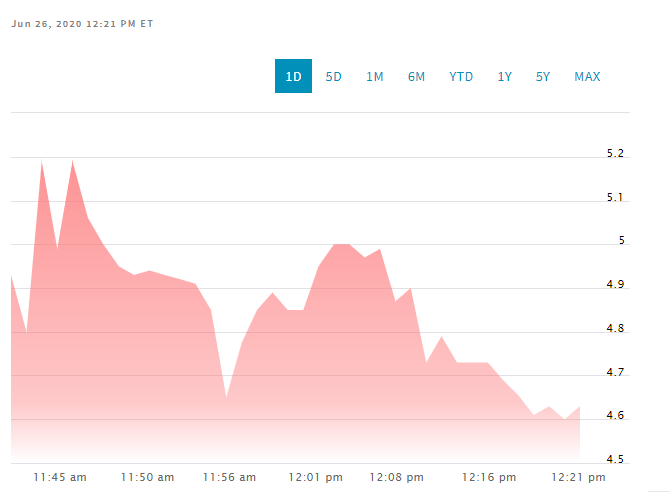Choose the 6M chart period

[416, 76]
